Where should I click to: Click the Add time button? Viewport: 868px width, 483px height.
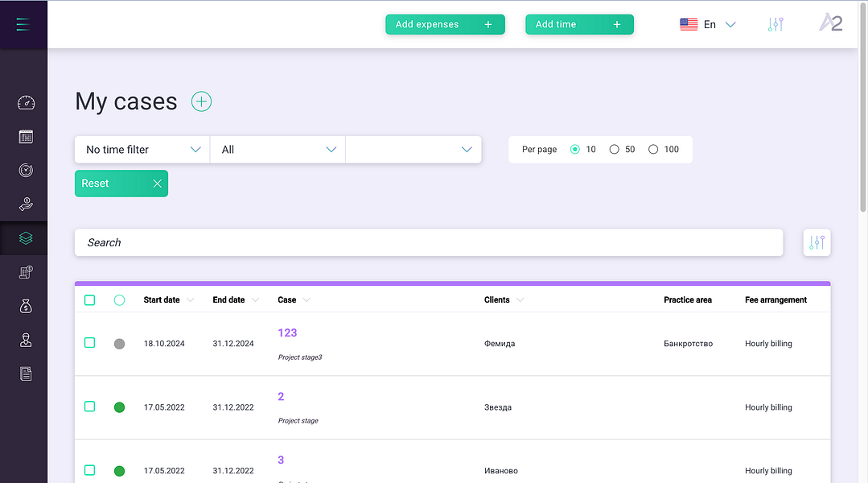[579, 24]
